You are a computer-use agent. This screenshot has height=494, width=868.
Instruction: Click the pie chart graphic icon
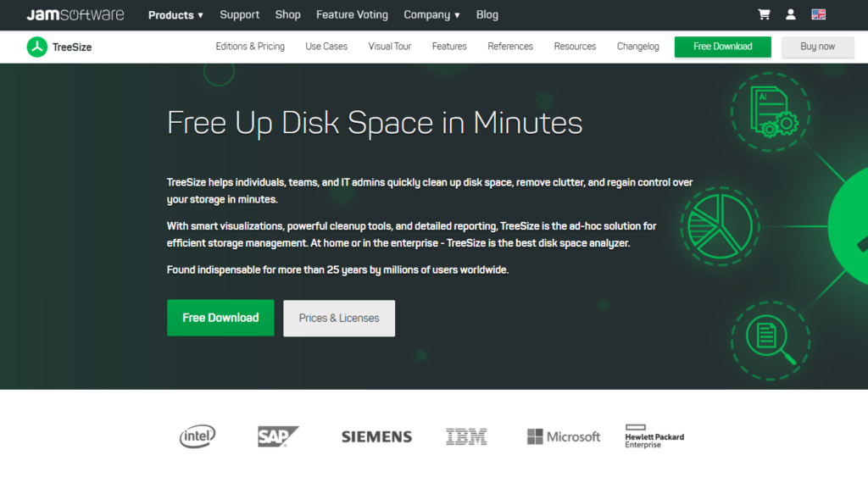coord(721,226)
